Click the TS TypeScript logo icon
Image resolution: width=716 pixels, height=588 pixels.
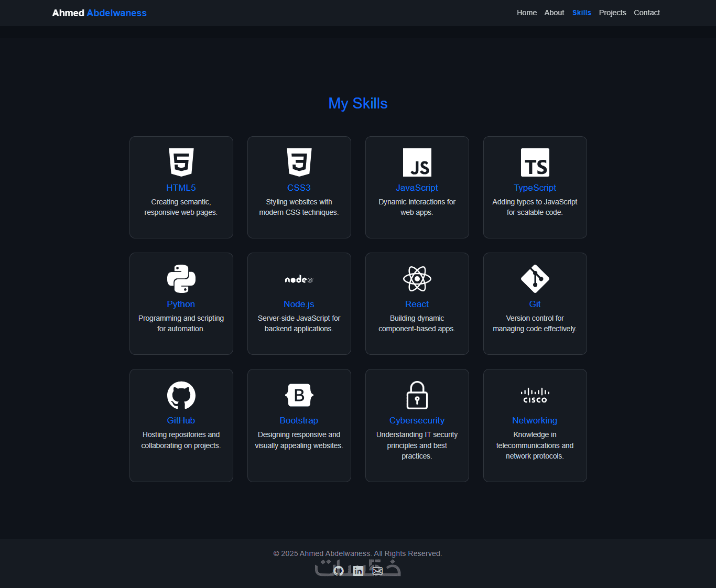tap(535, 162)
